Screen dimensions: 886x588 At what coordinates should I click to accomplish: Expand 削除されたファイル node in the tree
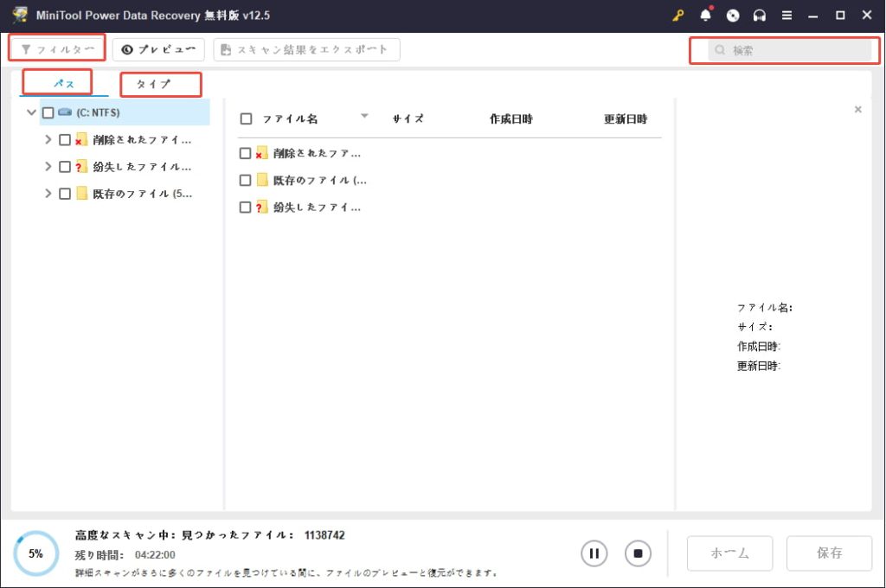48,139
